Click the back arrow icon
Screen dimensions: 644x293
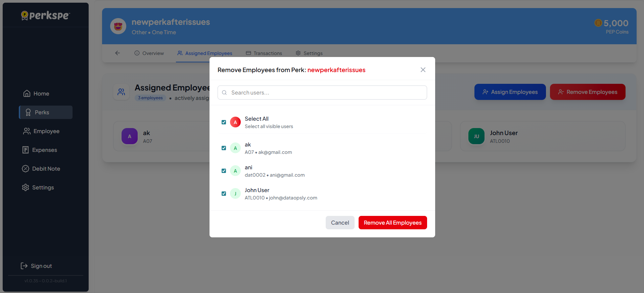pos(117,53)
